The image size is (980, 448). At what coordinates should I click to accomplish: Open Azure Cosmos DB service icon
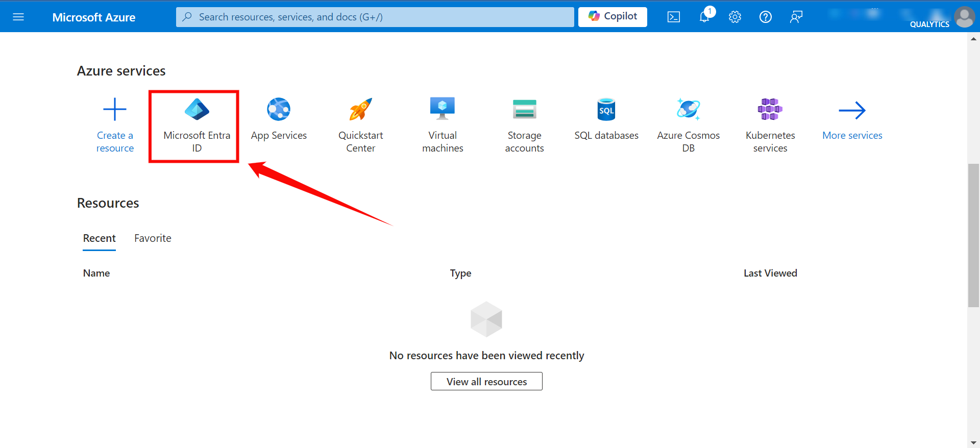coord(689,109)
